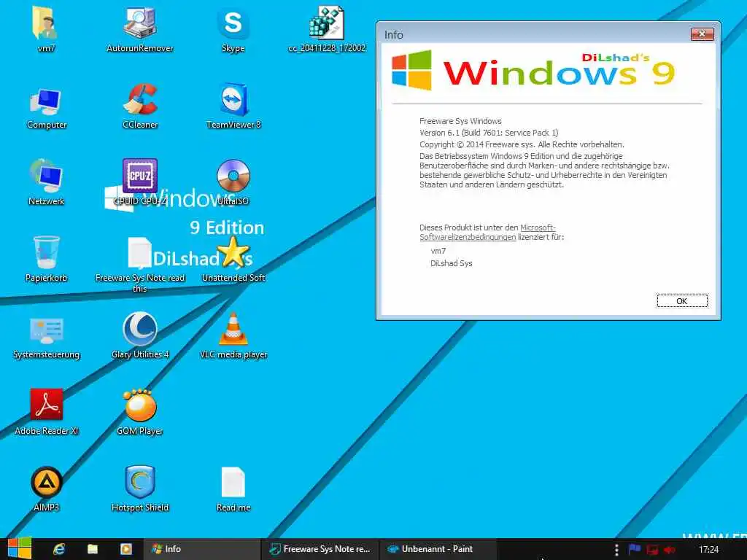747x560 pixels.
Task: Switch to Info taskbar window
Action: click(202, 549)
